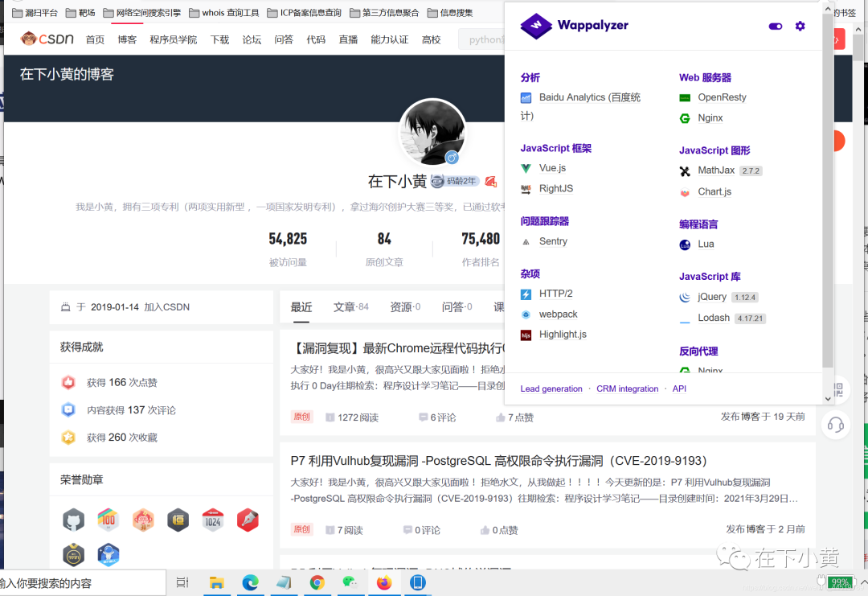This screenshot has width=868, height=596.
Task: Open the Chrome 漏洞复现 article title
Action: [398, 348]
